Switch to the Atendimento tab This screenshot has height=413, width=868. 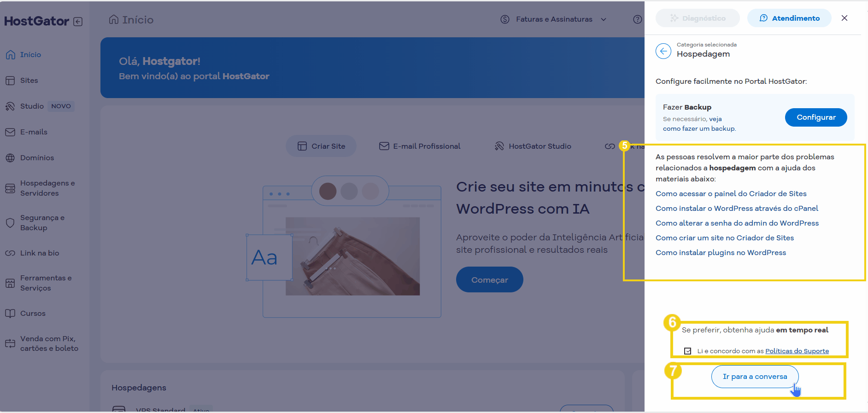point(789,18)
